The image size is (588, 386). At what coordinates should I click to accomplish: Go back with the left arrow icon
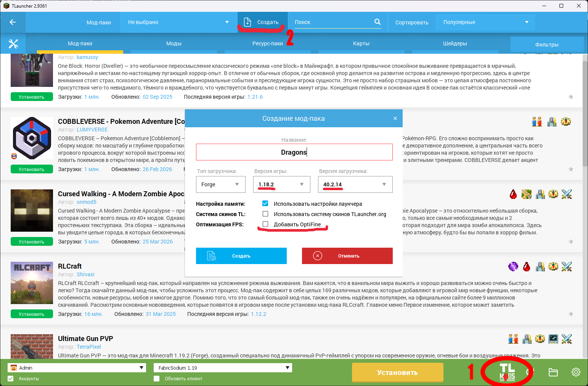point(13,22)
